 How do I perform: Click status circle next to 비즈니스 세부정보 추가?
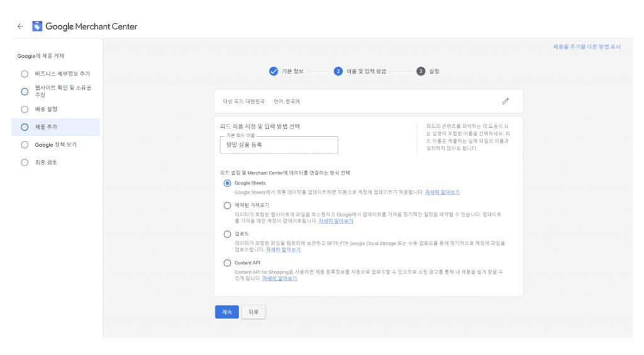point(25,74)
